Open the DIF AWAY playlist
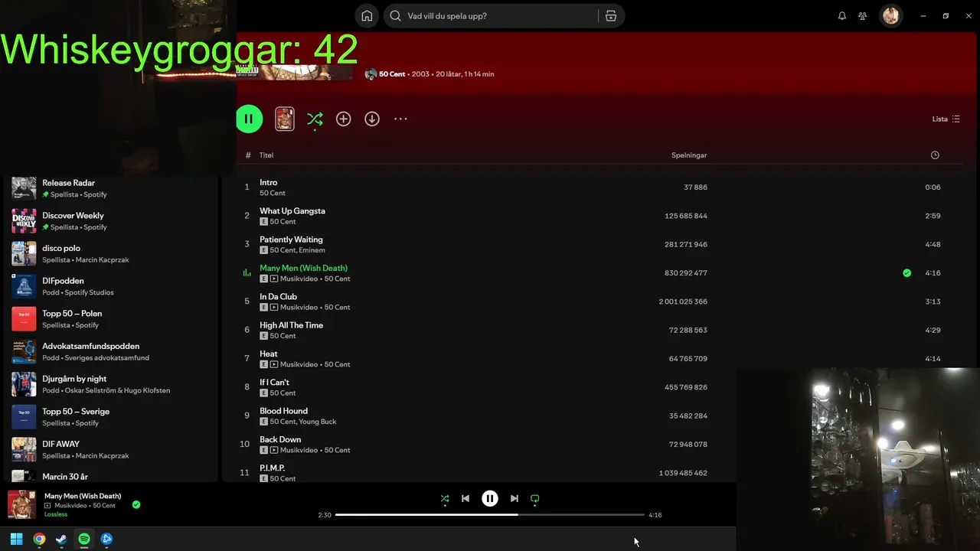 point(113,449)
